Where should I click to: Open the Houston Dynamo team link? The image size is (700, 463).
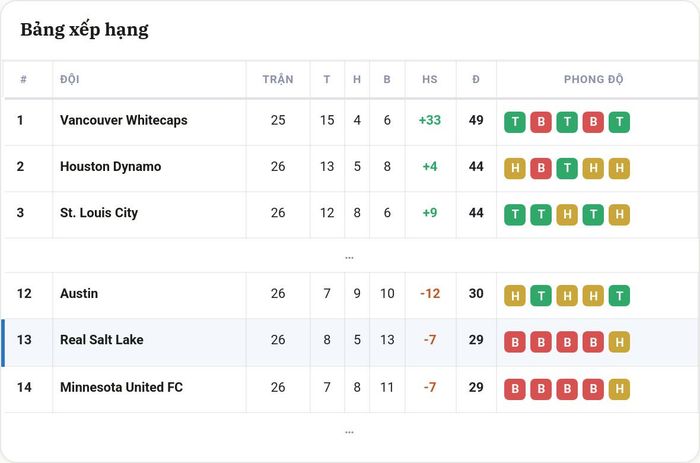(x=111, y=167)
